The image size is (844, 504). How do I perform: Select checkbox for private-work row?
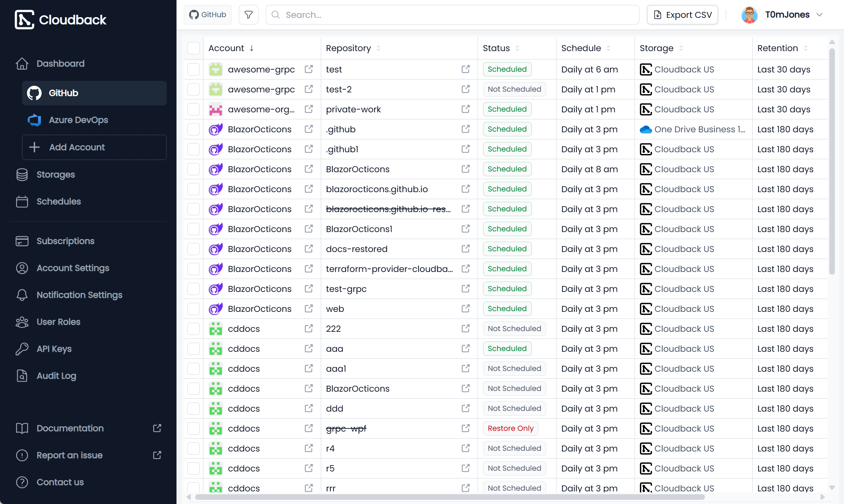pyautogui.click(x=193, y=109)
